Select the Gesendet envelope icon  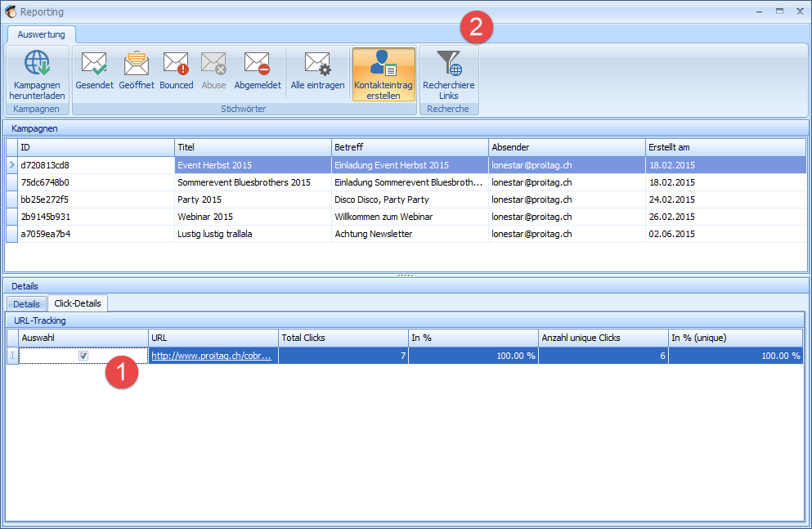pos(94,64)
